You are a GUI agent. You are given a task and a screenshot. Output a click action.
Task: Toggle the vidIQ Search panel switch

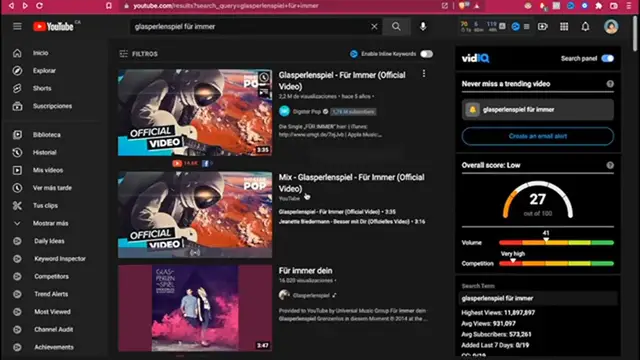[x=607, y=58]
